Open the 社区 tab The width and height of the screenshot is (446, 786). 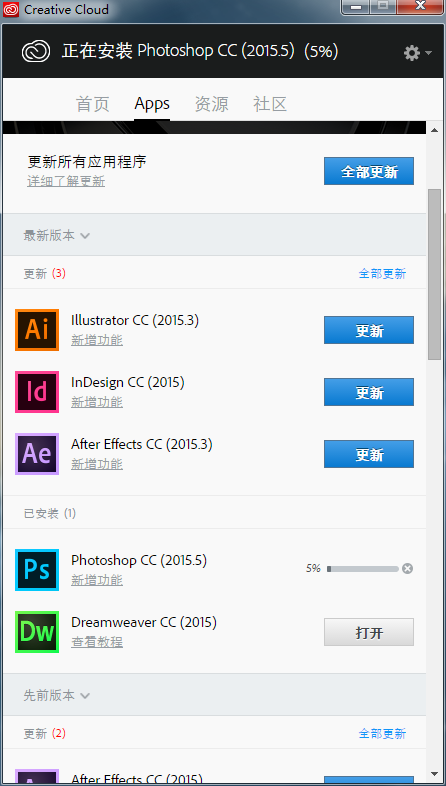point(270,104)
